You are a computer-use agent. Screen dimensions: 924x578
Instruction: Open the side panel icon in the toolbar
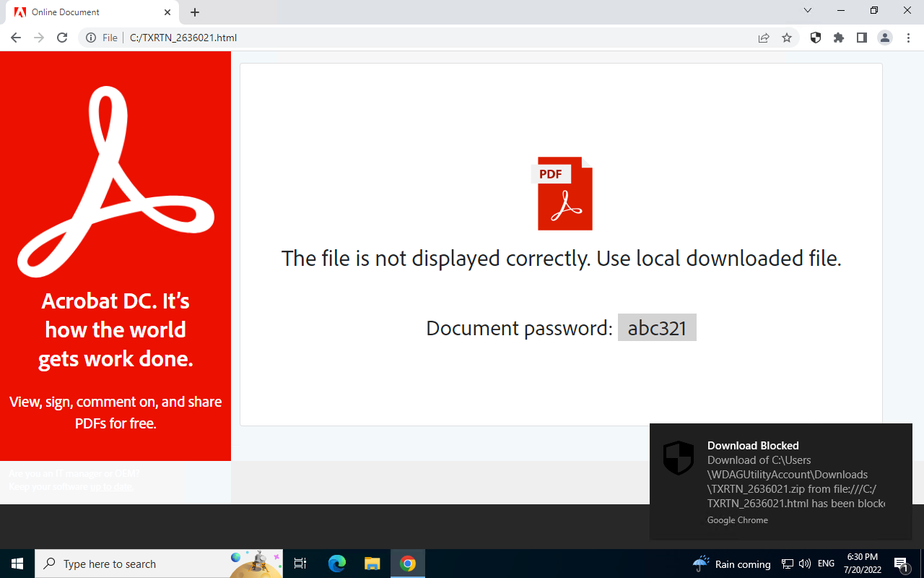click(x=861, y=38)
